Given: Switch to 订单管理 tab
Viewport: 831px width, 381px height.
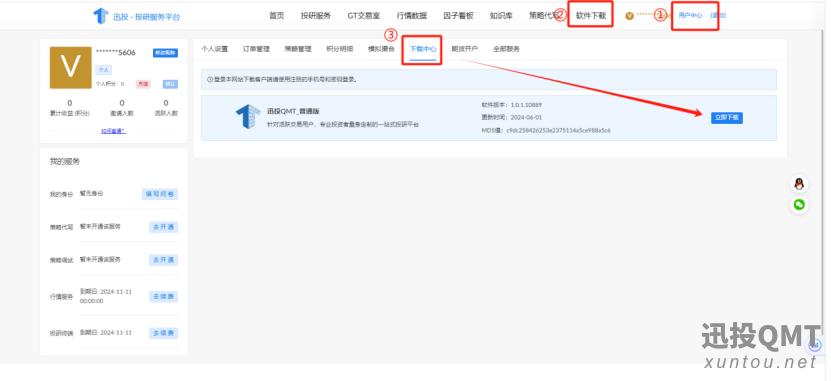Looking at the screenshot, I should tap(257, 49).
